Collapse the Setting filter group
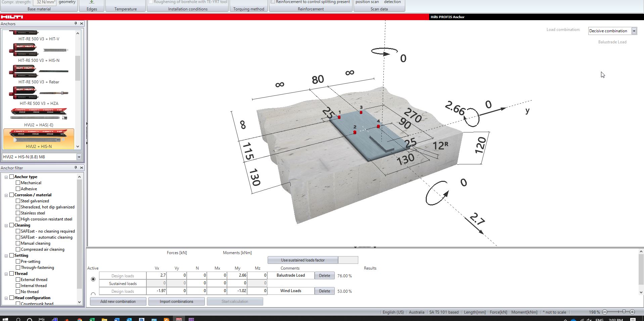The image size is (644, 321). tap(6, 255)
